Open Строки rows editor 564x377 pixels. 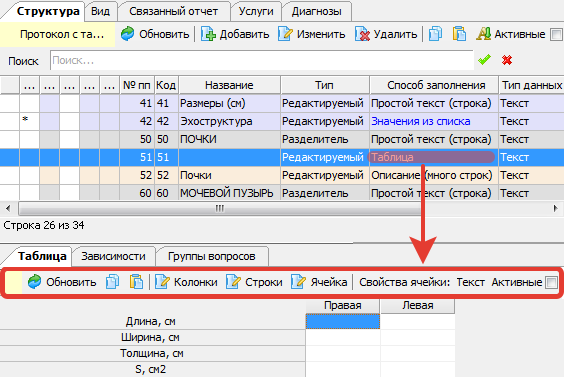coord(254,282)
